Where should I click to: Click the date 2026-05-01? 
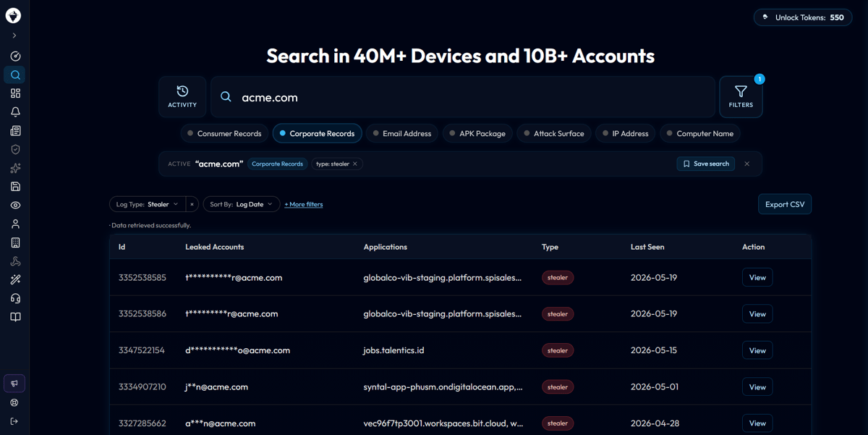(x=655, y=387)
